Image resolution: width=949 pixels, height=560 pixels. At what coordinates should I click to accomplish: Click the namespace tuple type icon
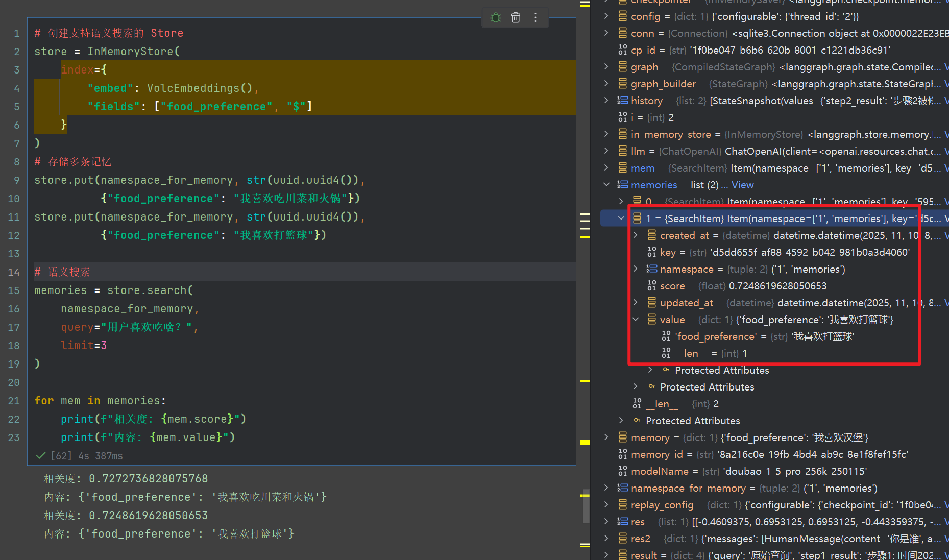tap(652, 269)
